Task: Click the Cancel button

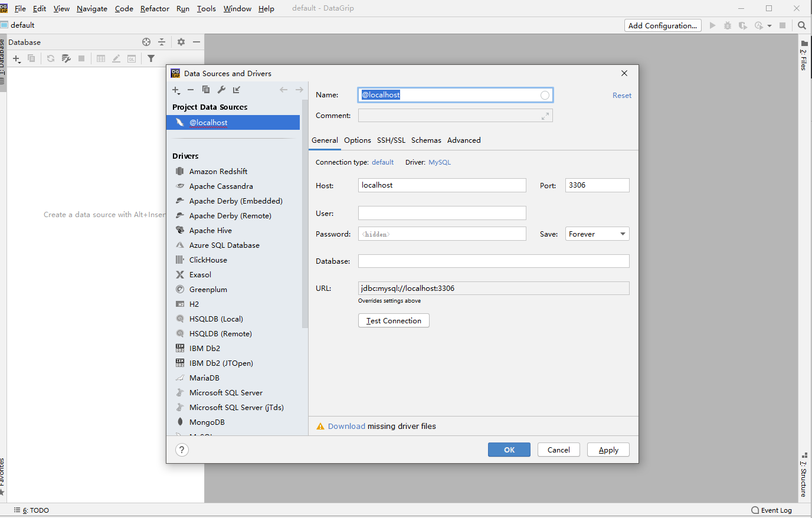Action: pos(559,450)
